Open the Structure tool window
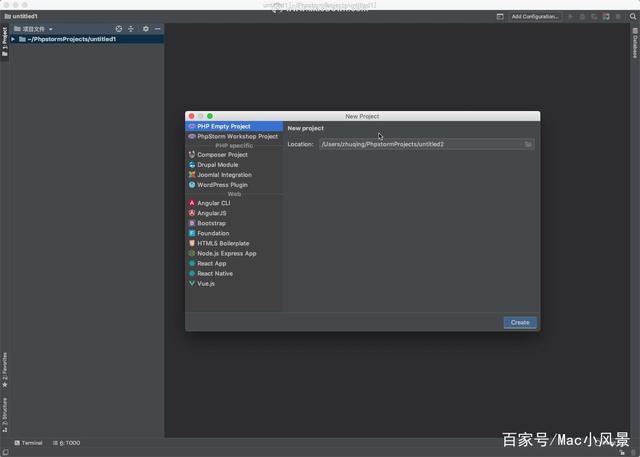The height and width of the screenshot is (457, 640). pos(4,415)
